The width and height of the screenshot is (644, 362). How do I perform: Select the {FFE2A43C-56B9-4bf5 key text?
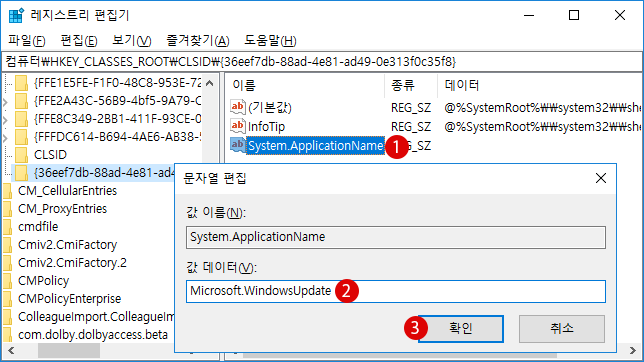(117, 101)
